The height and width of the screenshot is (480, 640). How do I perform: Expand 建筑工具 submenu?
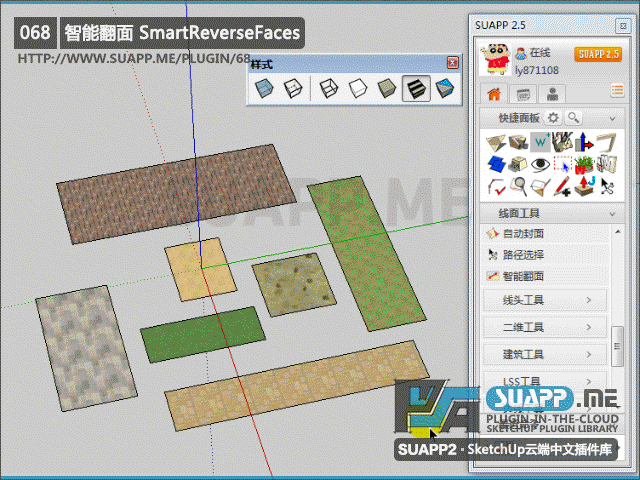(x=544, y=354)
